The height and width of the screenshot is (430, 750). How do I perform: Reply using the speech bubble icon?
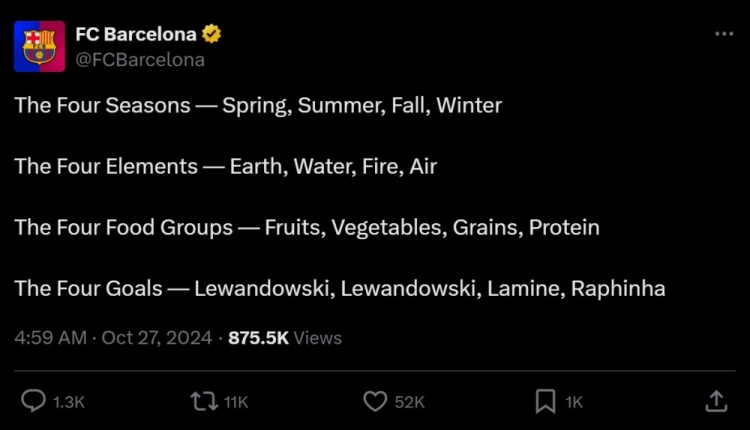coord(33,401)
